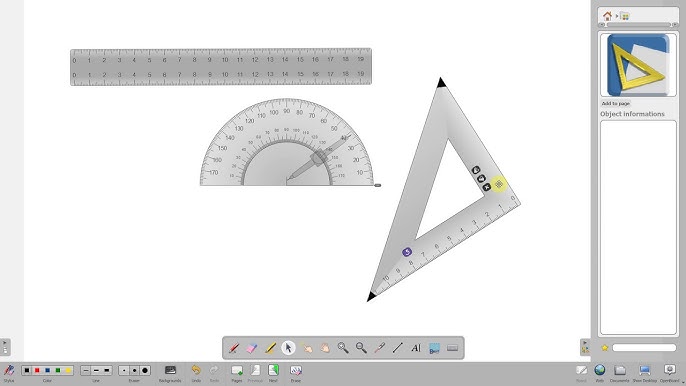The width and height of the screenshot is (686, 386).
Task: Select the Laser pointer tool
Action: point(379,348)
